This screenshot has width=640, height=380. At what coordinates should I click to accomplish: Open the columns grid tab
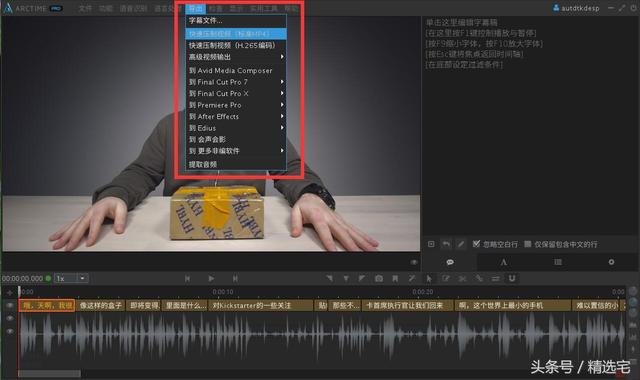click(x=558, y=262)
